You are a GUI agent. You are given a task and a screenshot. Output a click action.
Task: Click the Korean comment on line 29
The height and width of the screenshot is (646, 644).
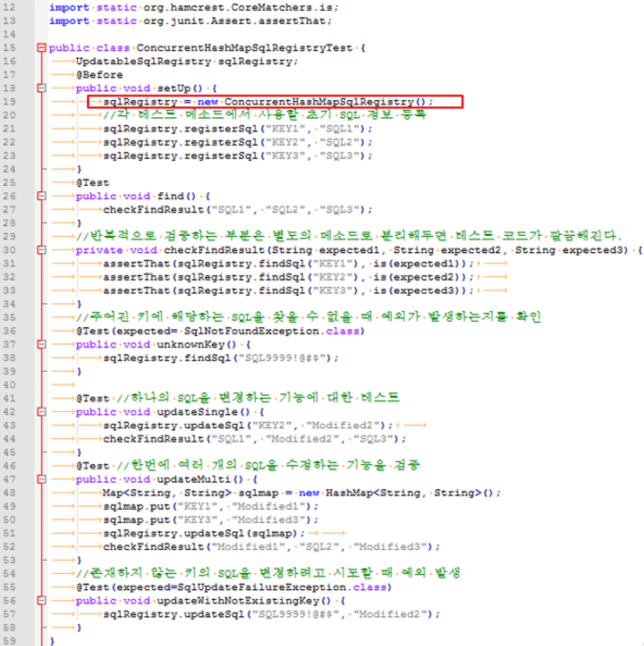point(349,236)
